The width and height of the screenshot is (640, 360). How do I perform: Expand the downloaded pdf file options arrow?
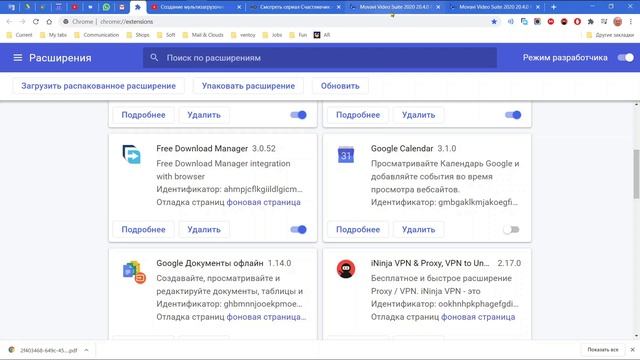point(86,350)
